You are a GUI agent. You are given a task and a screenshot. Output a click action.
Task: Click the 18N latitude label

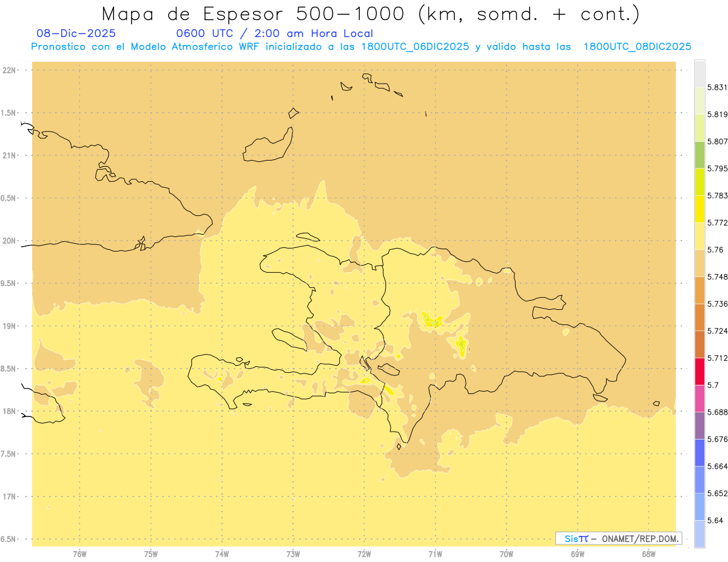(10, 411)
